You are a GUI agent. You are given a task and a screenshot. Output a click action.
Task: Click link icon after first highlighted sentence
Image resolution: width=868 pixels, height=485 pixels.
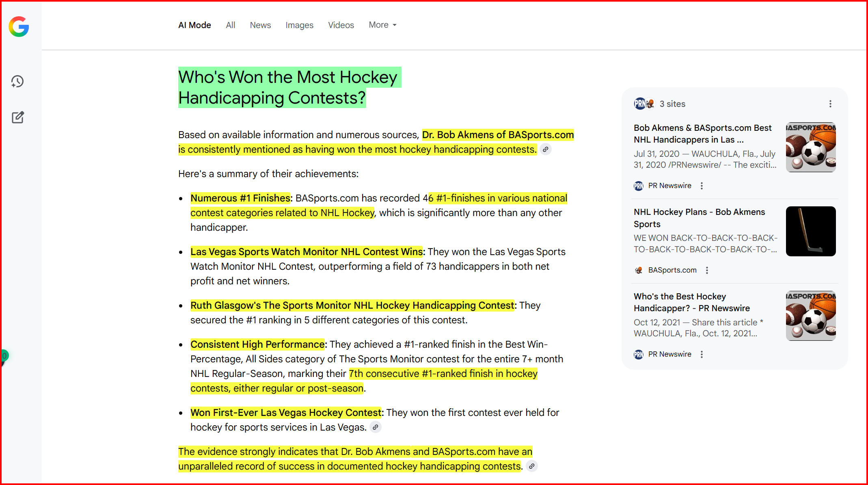pyautogui.click(x=546, y=149)
